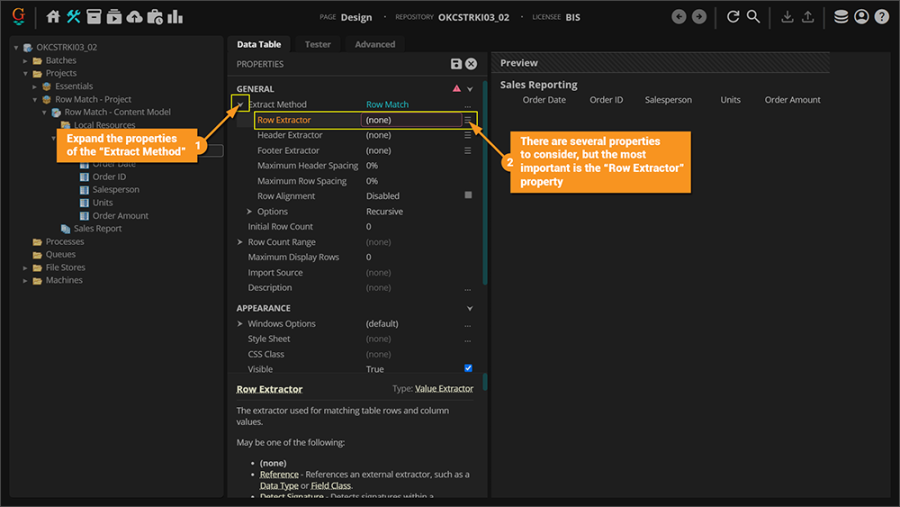
Task: Expand the Batches folder in tree
Action: (x=25, y=61)
